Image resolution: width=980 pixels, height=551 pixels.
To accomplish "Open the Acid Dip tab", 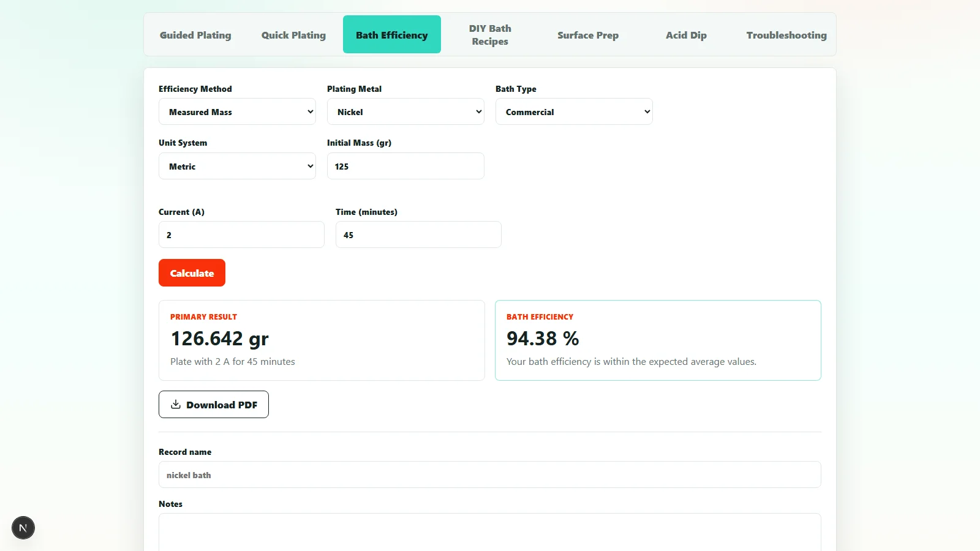I will point(686,35).
